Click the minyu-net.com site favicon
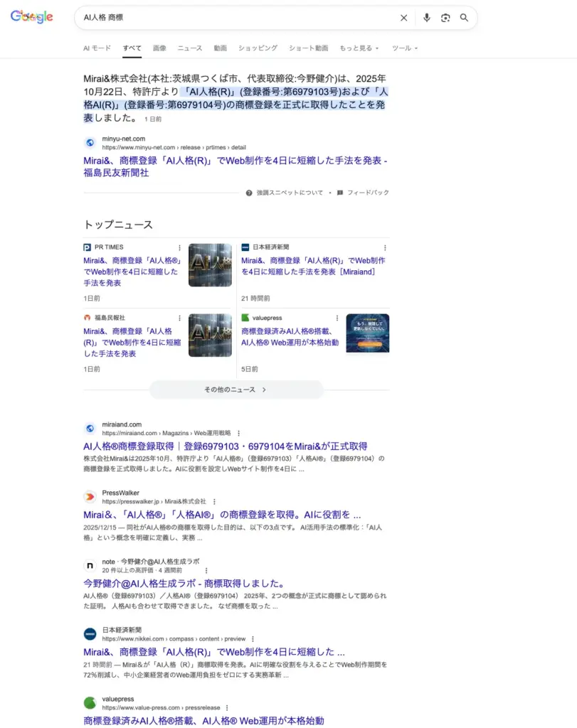Viewport: 577px width, 728px height. (90, 142)
